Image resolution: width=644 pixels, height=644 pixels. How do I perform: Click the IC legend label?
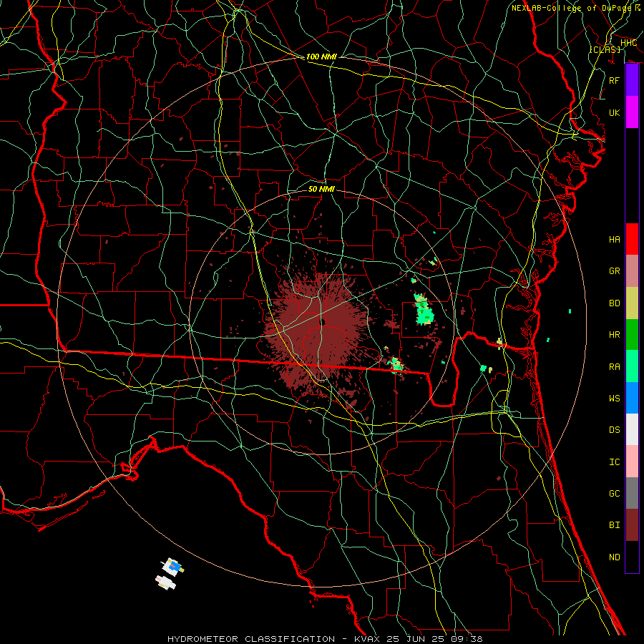[614, 462]
